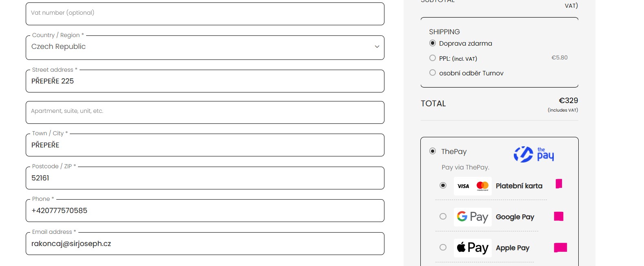Screen dimensions: 644x266
Task: Click pink marker beside Apple Pay
Action: tap(560, 247)
